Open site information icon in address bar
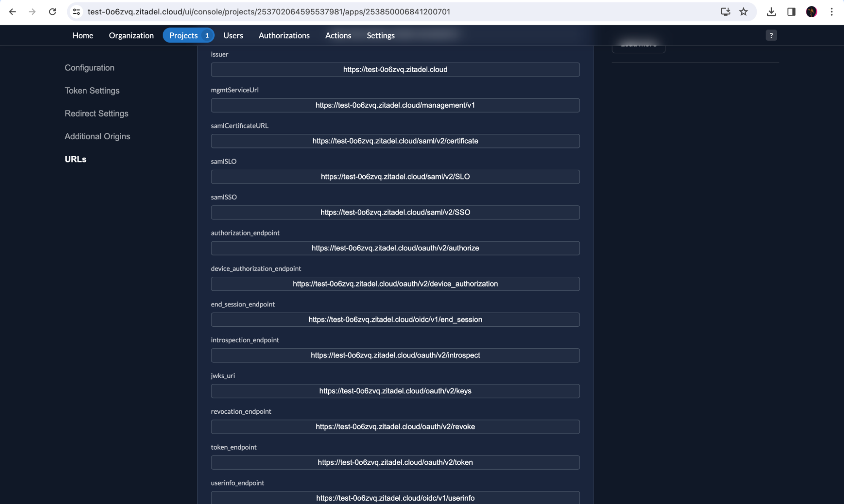Image resolution: width=844 pixels, height=504 pixels. point(76,12)
